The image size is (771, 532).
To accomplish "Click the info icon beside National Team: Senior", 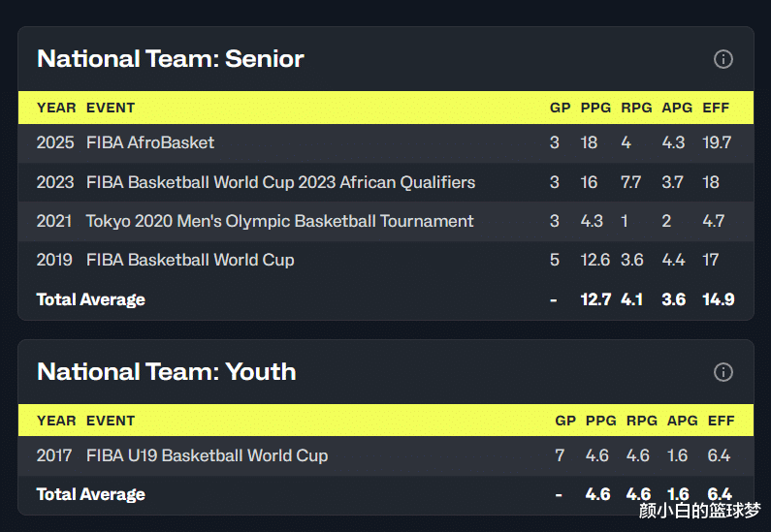I will point(723,59).
